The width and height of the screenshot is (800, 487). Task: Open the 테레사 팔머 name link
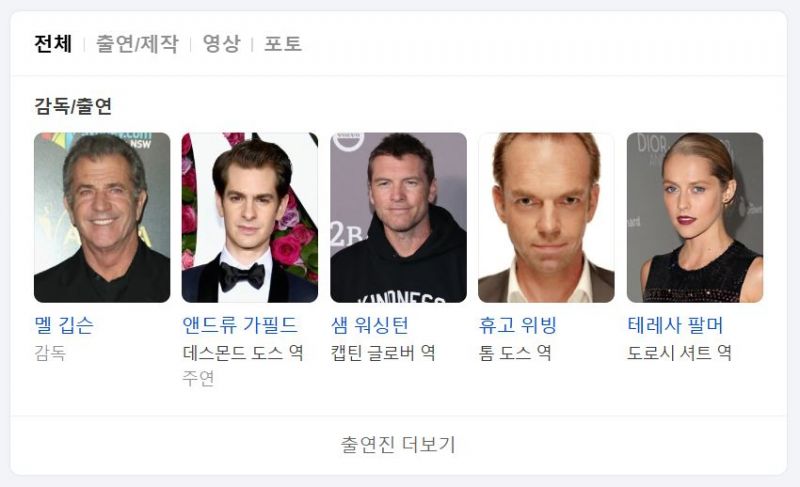pyautogui.click(x=676, y=325)
